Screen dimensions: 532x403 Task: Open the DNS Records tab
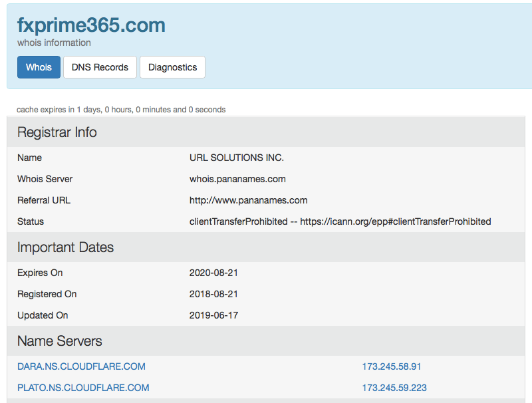(100, 67)
